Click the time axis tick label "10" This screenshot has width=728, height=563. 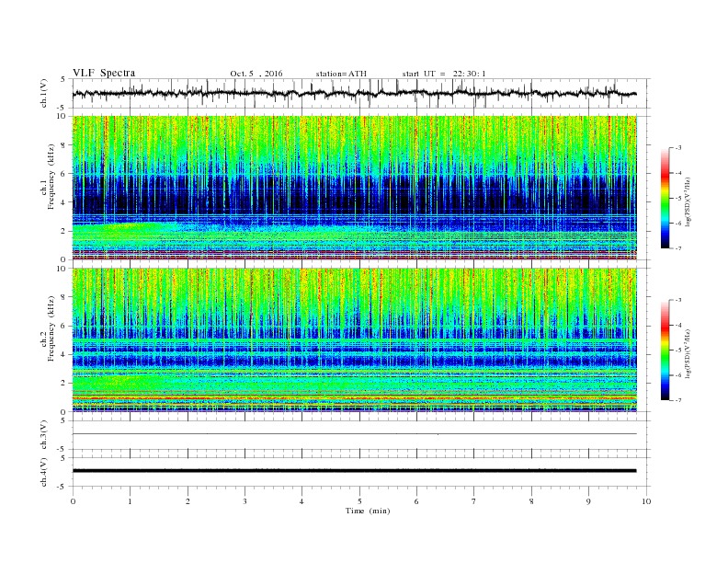click(x=646, y=501)
